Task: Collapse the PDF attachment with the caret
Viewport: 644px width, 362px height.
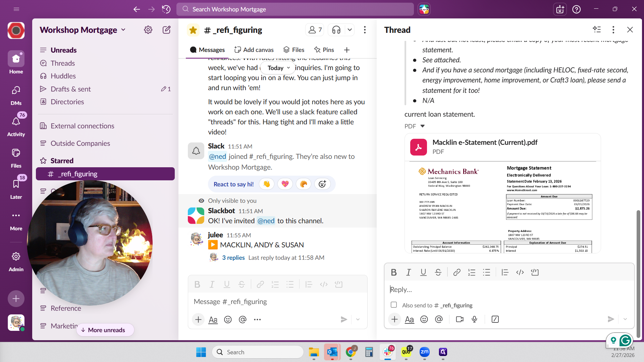Action: pyautogui.click(x=422, y=126)
